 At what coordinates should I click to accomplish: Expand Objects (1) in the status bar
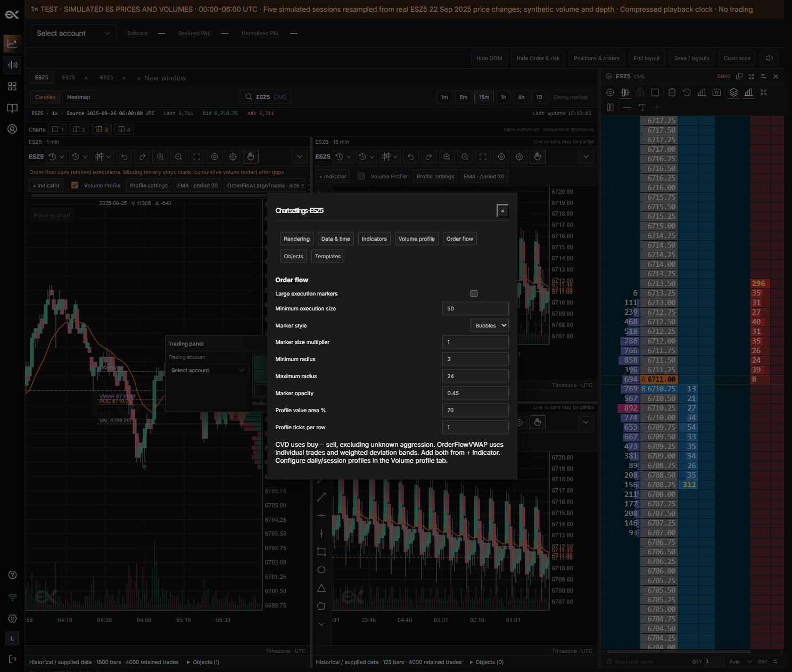point(203,662)
